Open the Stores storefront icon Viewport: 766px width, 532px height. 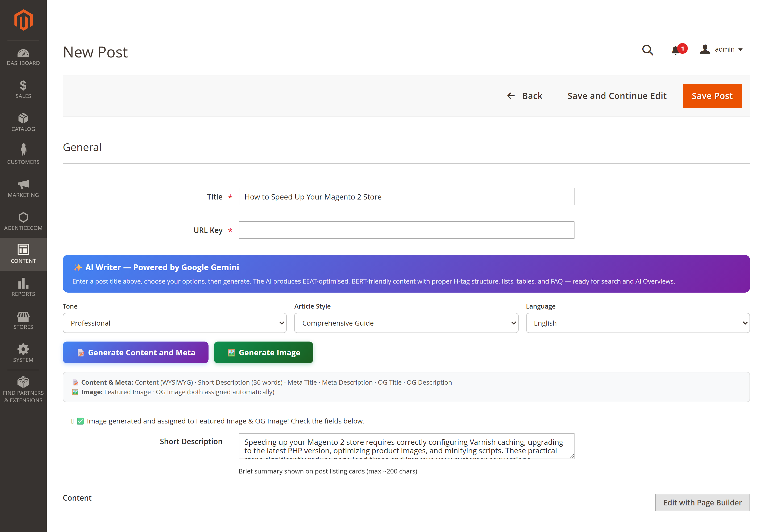[23, 316]
